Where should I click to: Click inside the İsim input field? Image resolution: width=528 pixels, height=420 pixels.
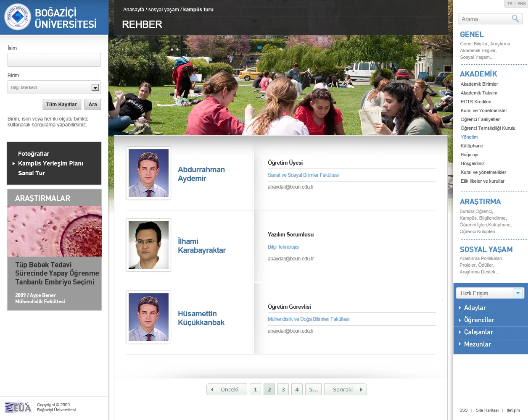pos(54,60)
